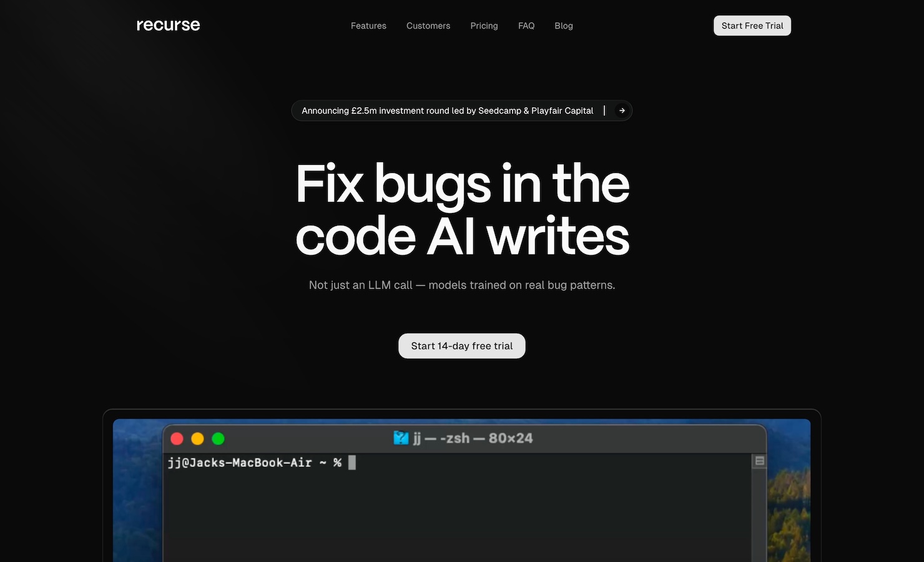This screenshot has height=562, width=924.
Task: Click Start 14-day free trial button
Action: [x=462, y=346]
